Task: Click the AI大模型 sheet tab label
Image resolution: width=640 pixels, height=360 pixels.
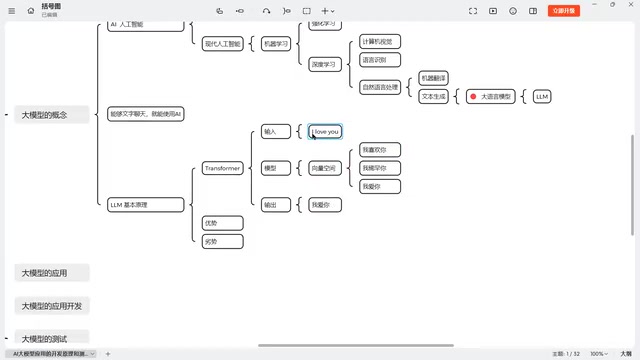Action: (50, 353)
